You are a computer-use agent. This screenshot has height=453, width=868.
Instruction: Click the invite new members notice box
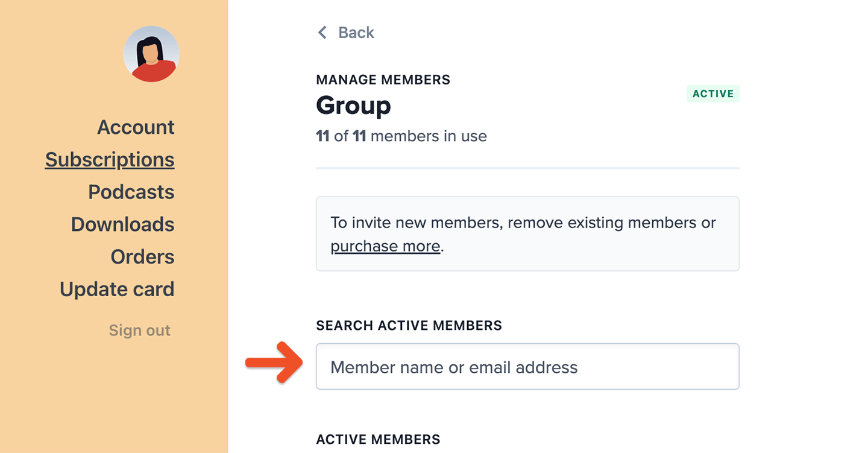tap(527, 234)
